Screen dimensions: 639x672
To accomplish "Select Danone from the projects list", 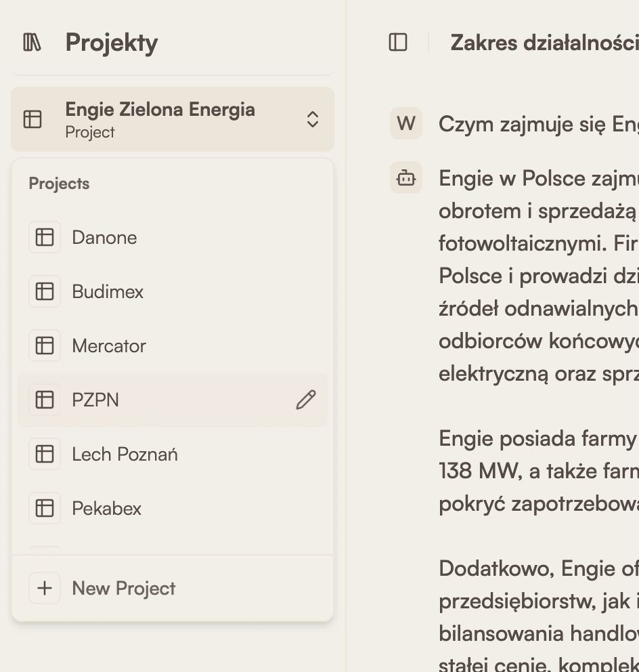I will (104, 237).
